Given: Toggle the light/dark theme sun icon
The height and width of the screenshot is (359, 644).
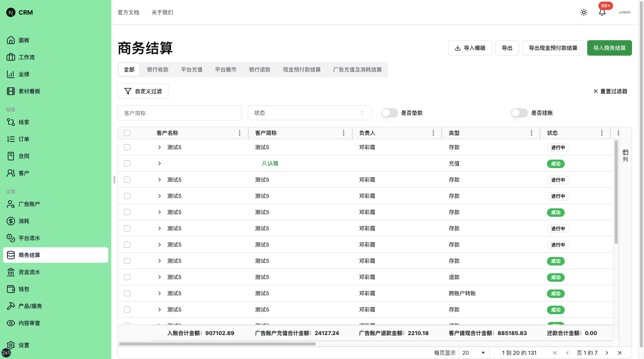Looking at the screenshot, I should 584,12.
